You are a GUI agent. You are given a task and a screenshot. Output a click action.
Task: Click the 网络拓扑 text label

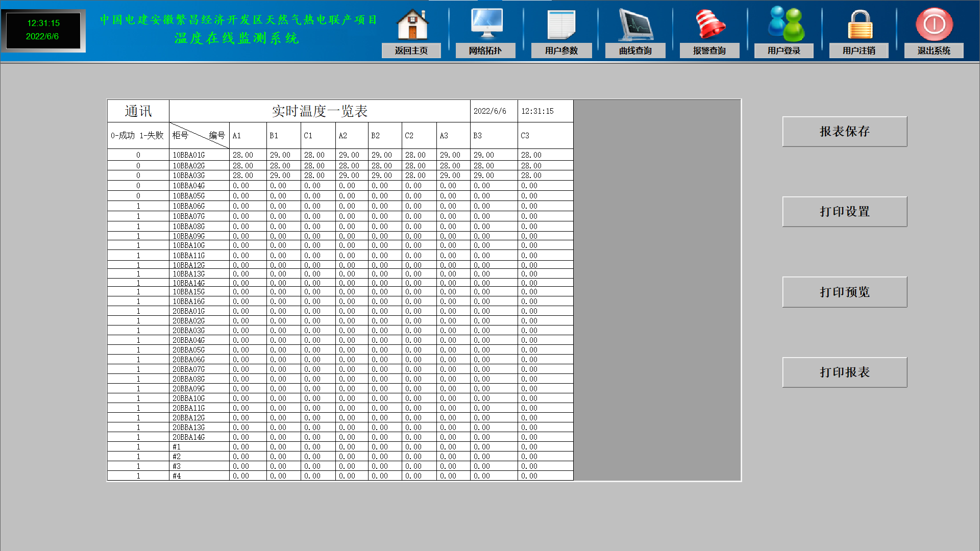pyautogui.click(x=485, y=51)
